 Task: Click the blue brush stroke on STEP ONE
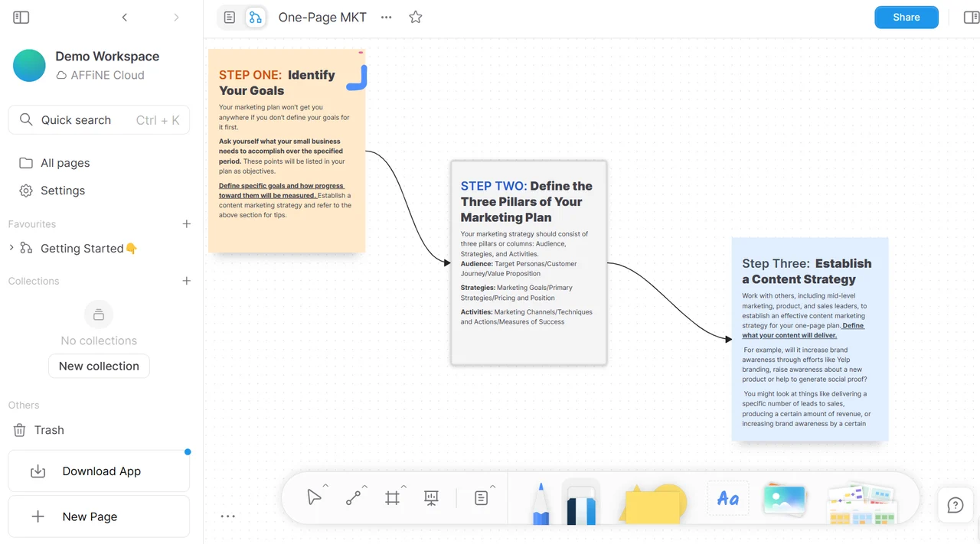(x=358, y=78)
